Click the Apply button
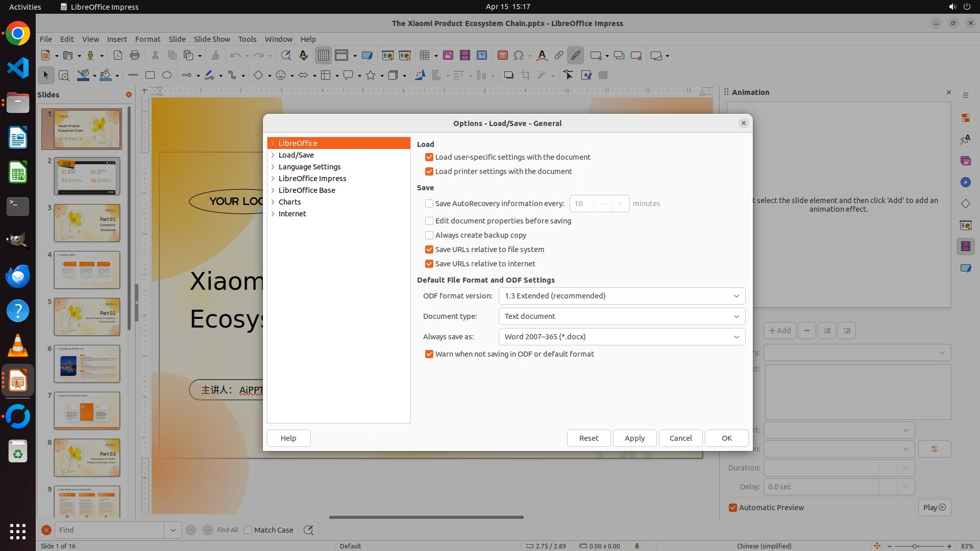Viewport: 980px width, 551px height. coord(634,438)
